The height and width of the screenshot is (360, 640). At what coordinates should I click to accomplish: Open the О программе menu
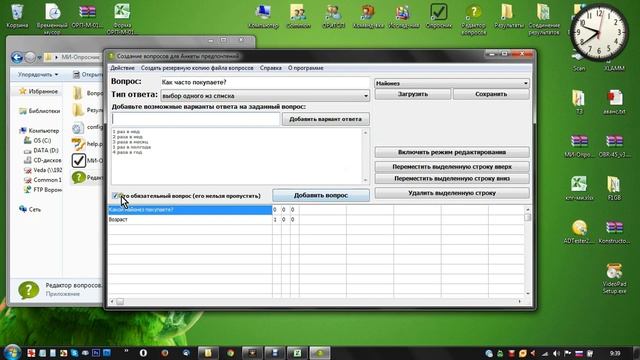click(x=306, y=68)
